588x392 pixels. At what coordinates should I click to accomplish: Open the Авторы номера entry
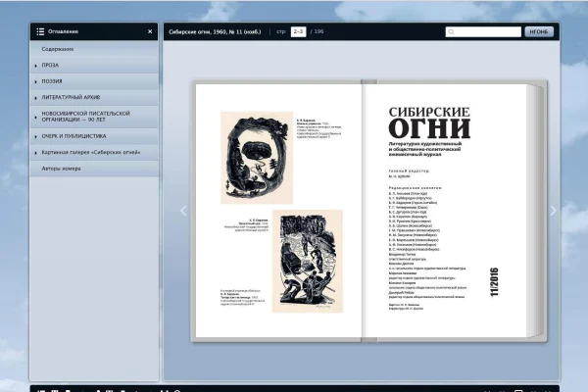[94, 169]
